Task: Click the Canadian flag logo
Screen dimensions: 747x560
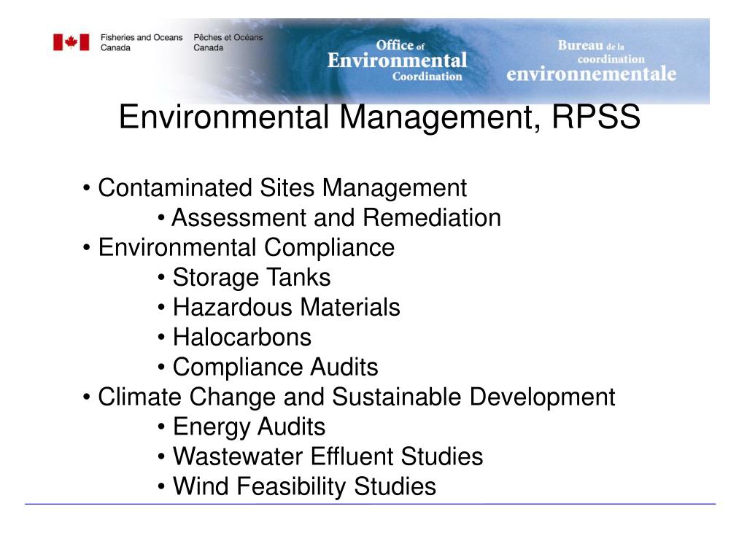Action: [x=71, y=42]
